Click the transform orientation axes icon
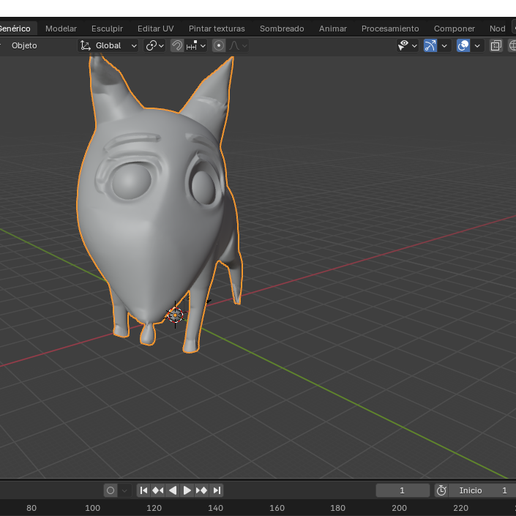The width and height of the screenshot is (516, 516). click(85, 45)
